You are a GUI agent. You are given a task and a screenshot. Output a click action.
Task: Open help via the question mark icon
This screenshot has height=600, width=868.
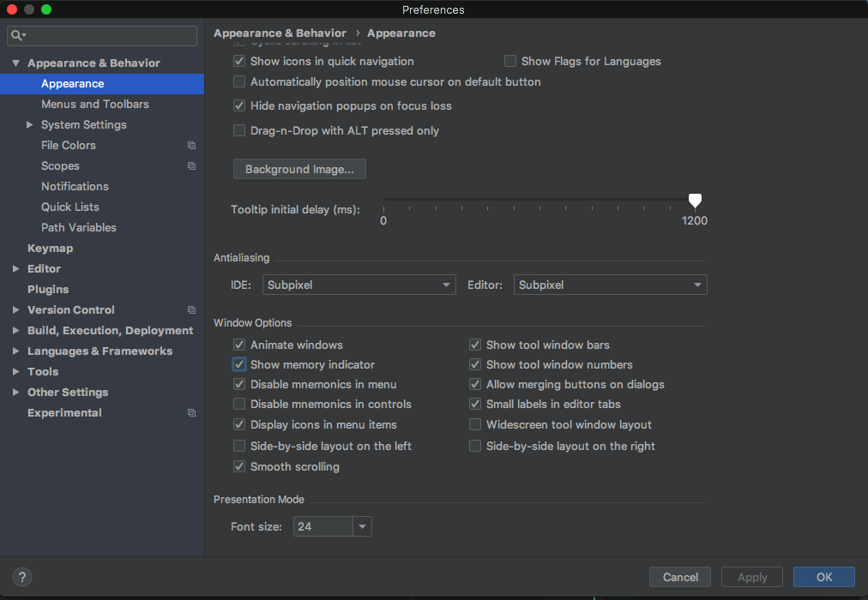(x=21, y=577)
